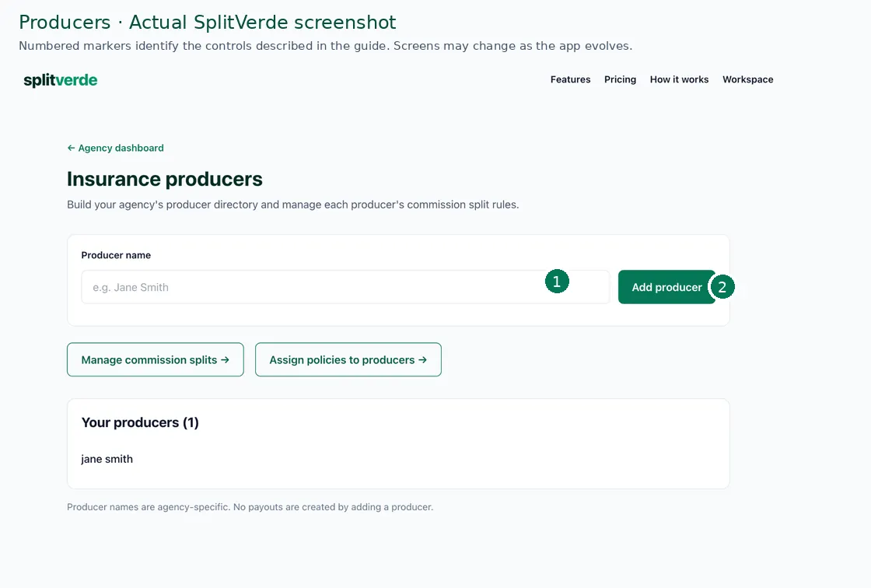The height and width of the screenshot is (588, 871).
Task: Click the Insurance producers heading
Action: coord(164,179)
